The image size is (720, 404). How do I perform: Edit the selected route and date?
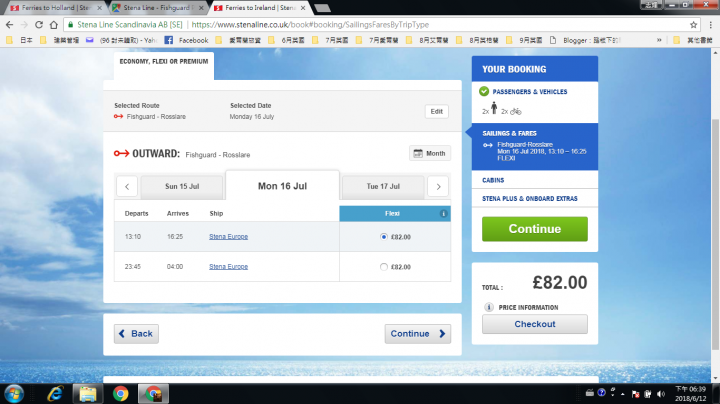(436, 112)
